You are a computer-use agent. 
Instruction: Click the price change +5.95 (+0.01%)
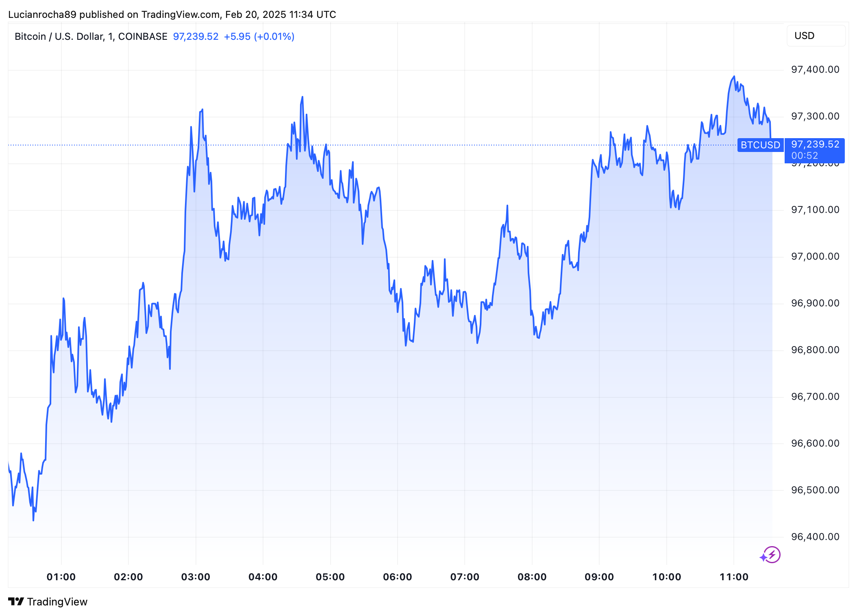pos(259,37)
